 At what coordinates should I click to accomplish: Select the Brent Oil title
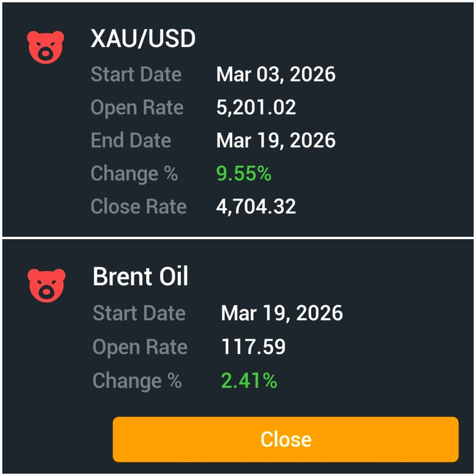[x=140, y=277]
